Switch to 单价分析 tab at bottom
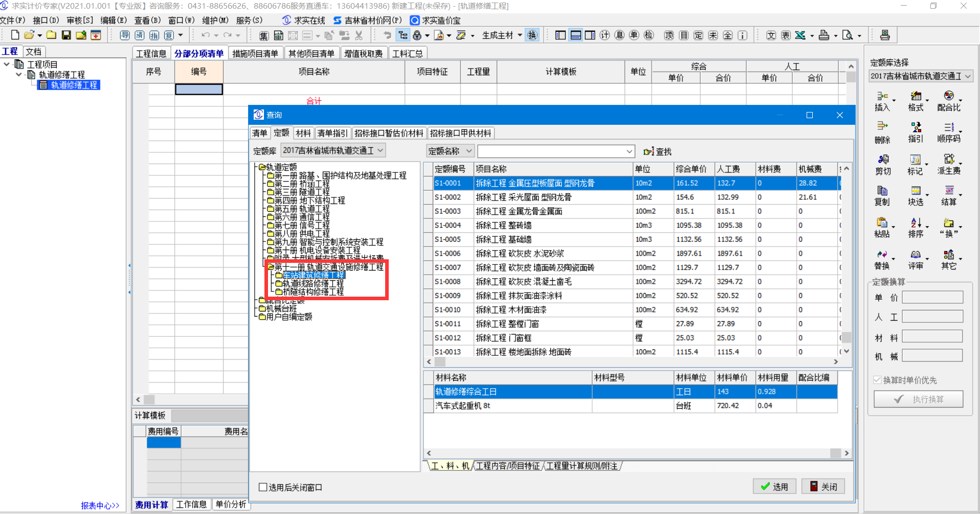Image resolution: width=980 pixels, height=514 pixels. pyautogui.click(x=231, y=504)
